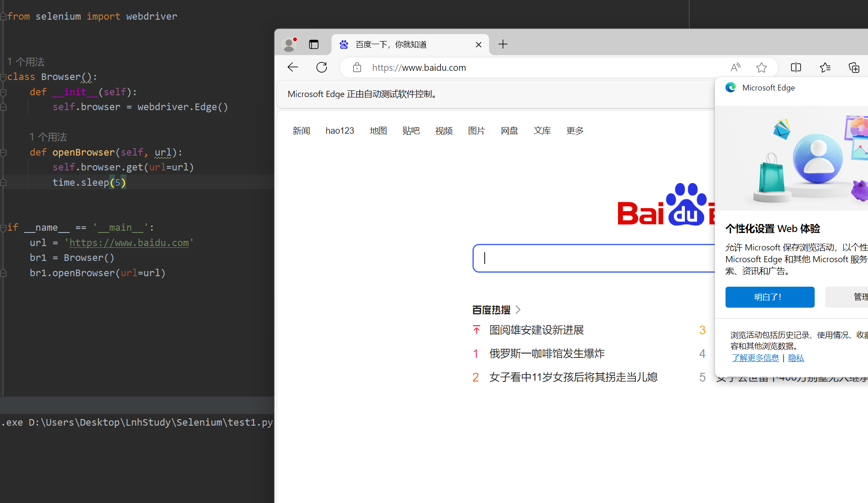The image size is (868, 503).
Task: Go back with the back arrow
Action: point(293,67)
